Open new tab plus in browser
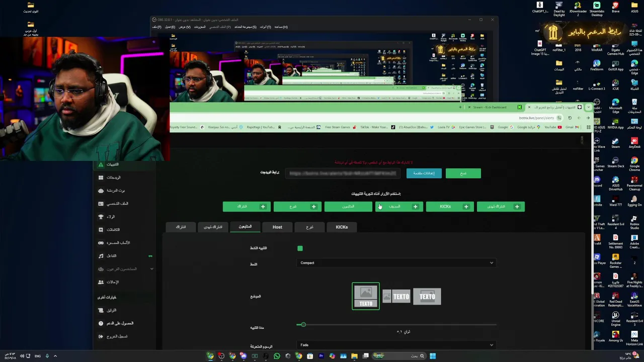Screen dimensions: 644x362 click(460, 107)
